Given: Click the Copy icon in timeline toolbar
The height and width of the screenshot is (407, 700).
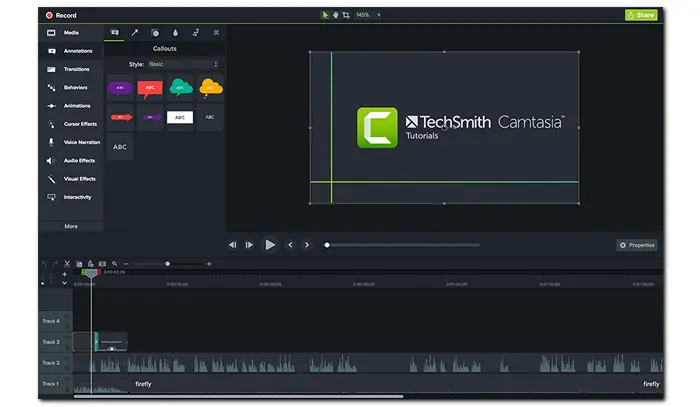Looking at the screenshot, I should [79, 264].
